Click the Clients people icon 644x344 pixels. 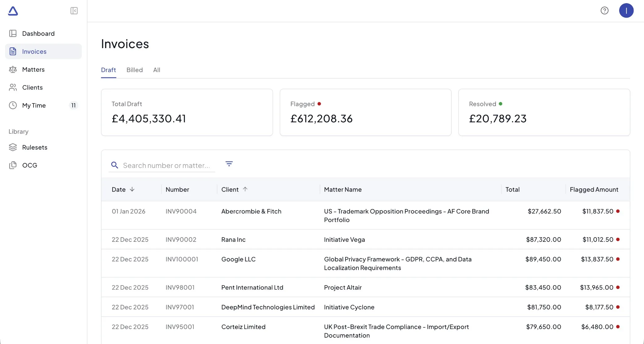(13, 87)
